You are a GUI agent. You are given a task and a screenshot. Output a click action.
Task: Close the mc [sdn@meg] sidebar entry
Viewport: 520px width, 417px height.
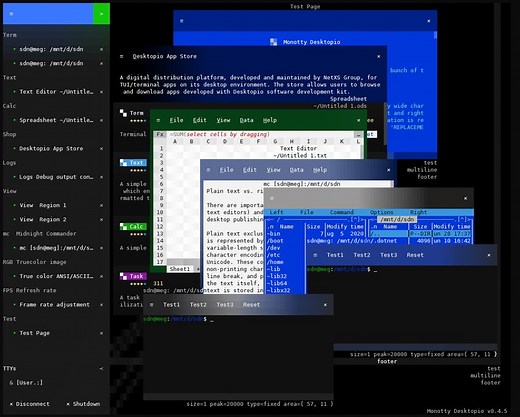coord(101,248)
